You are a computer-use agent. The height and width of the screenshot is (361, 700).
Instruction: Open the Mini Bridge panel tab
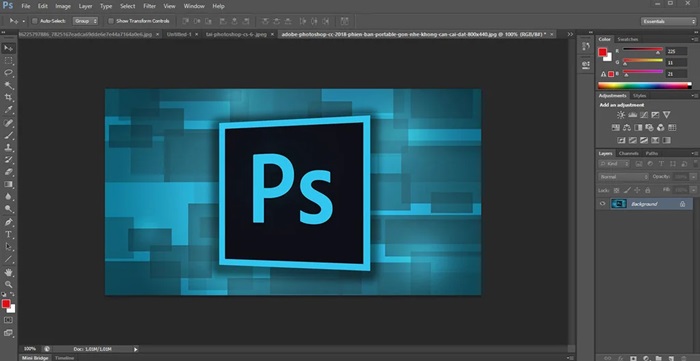pos(35,358)
